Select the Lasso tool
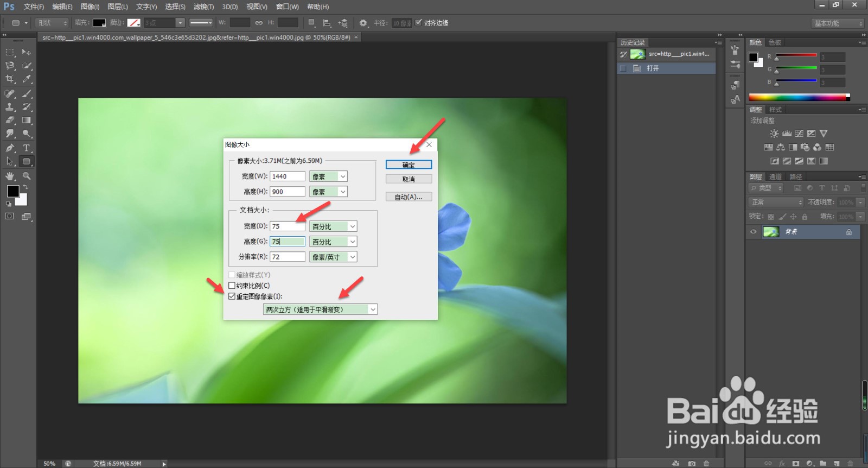This screenshot has height=468, width=868. tap(10, 66)
